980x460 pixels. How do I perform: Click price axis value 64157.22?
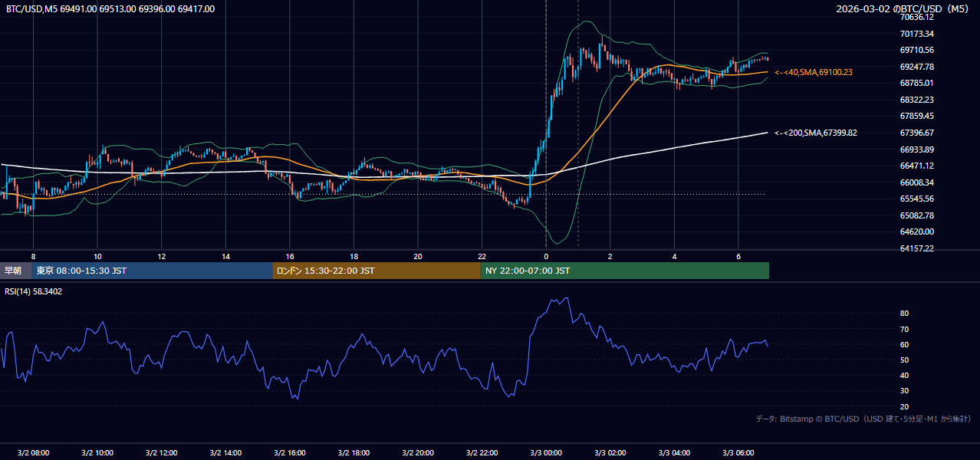917,248
